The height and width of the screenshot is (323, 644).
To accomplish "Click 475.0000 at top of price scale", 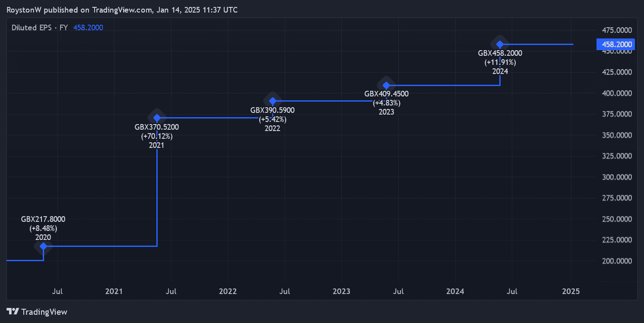I will tap(617, 30).
